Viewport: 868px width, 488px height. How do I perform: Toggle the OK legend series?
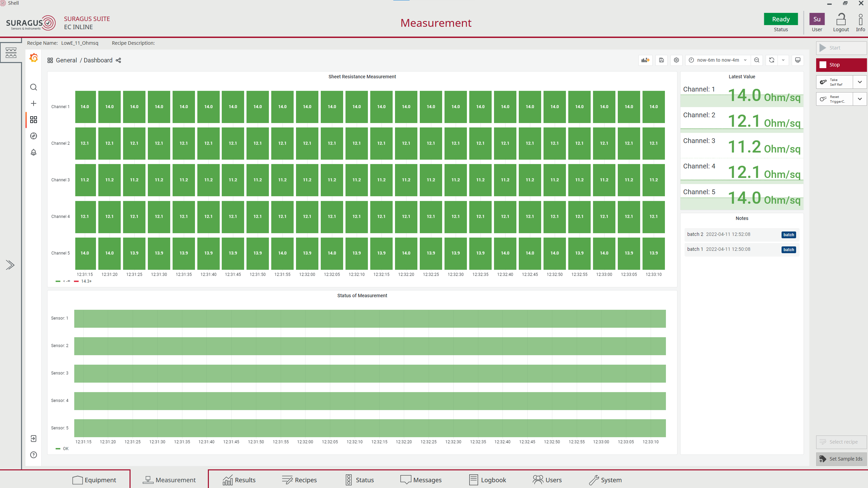pyautogui.click(x=65, y=449)
